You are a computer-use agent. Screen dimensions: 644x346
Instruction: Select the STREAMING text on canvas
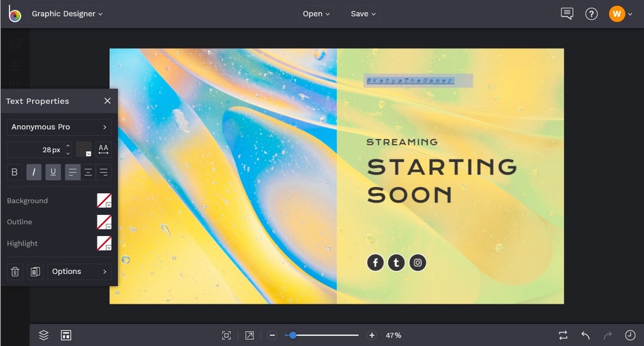pos(402,142)
